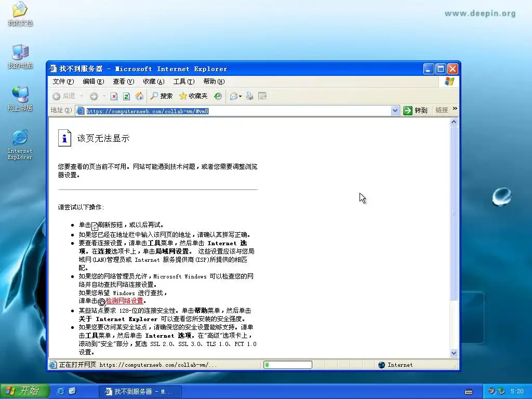
Task: Open the 查看(V) menu
Action: (124, 82)
